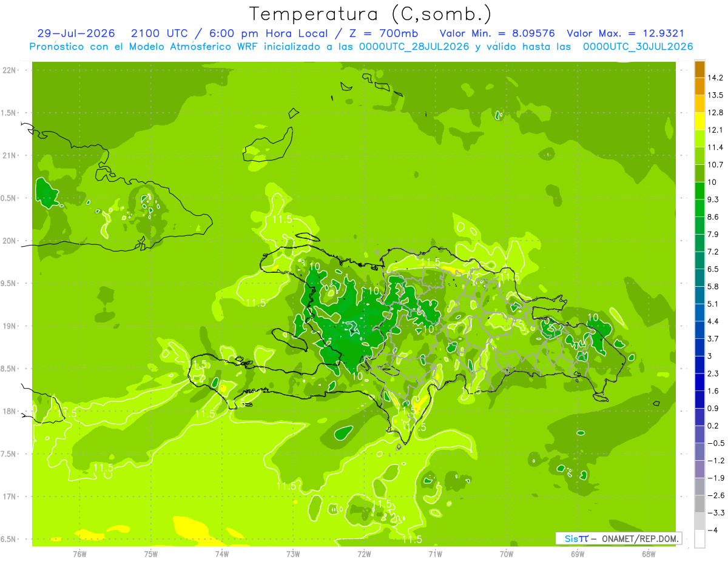
Task: Click the blue legend swatch between 3 and 3.7
Action: [699, 347]
